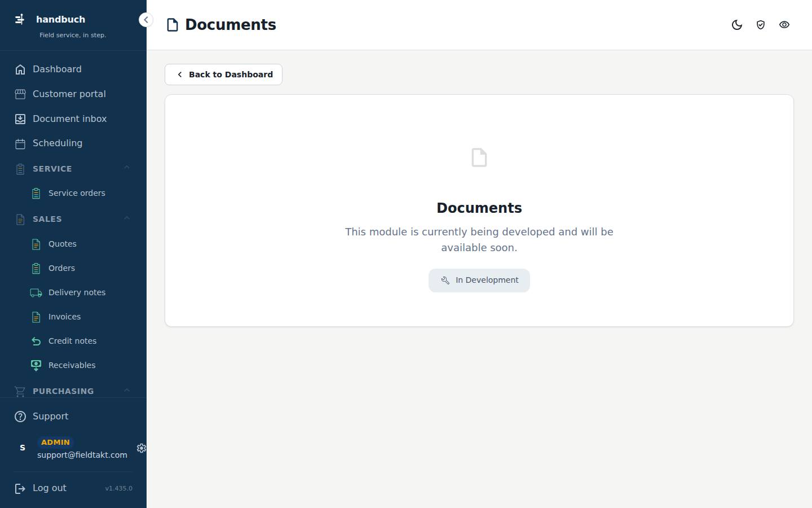This screenshot has height=508, width=812.
Task: Click the support@fieldtakt.com email
Action: [82, 455]
